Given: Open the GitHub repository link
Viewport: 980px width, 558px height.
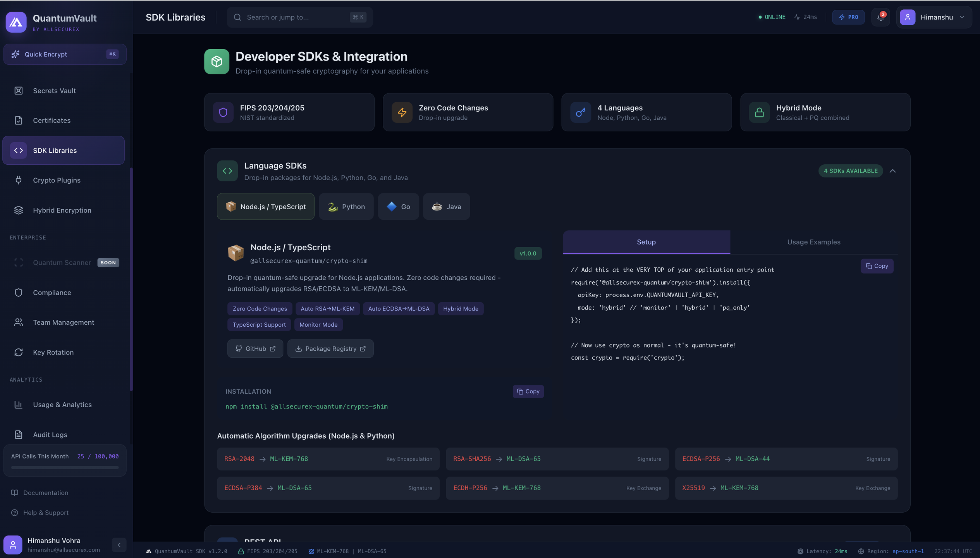Looking at the screenshot, I should point(255,349).
